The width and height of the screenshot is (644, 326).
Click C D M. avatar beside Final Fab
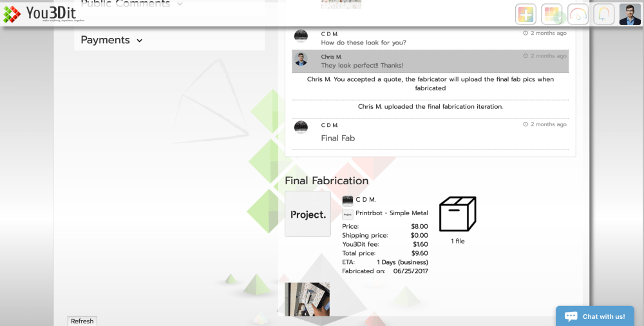[301, 127]
